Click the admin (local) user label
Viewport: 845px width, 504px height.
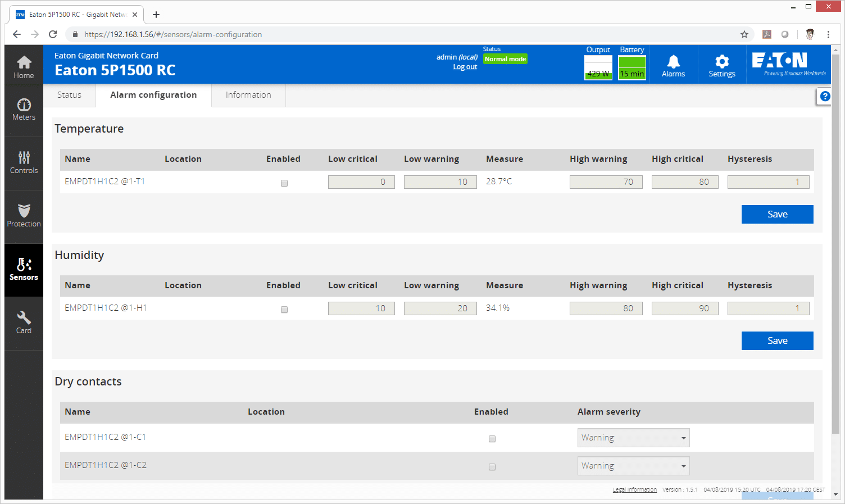pyautogui.click(x=457, y=57)
